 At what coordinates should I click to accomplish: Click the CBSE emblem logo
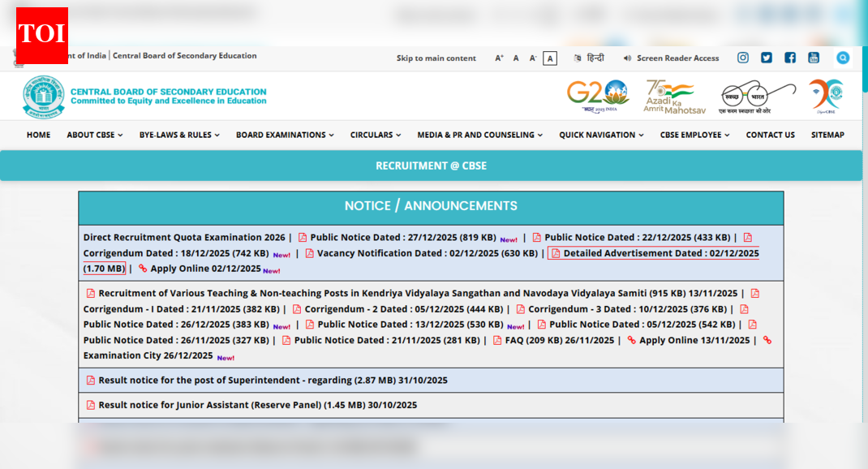[41, 96]
